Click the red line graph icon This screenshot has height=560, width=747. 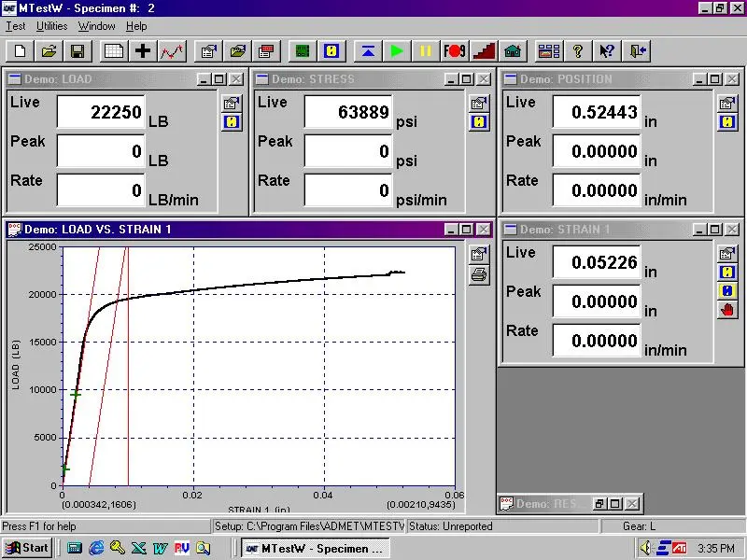(x=172, y=50)
